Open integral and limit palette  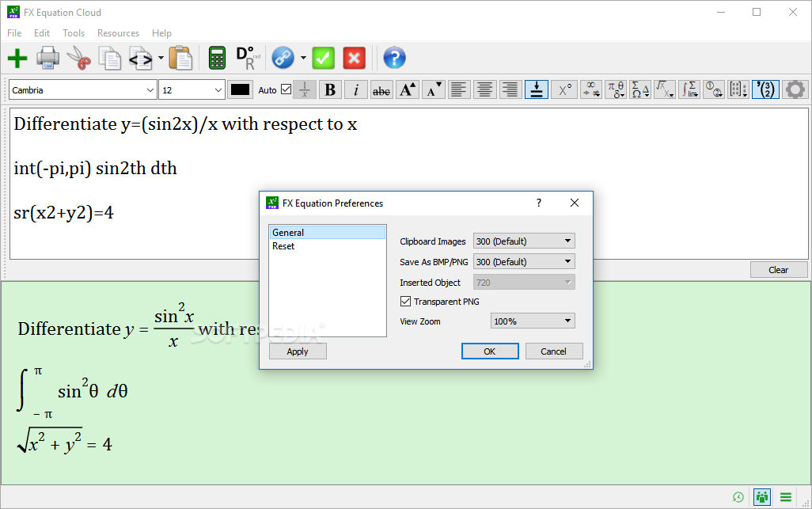click(x=690, y=89)
